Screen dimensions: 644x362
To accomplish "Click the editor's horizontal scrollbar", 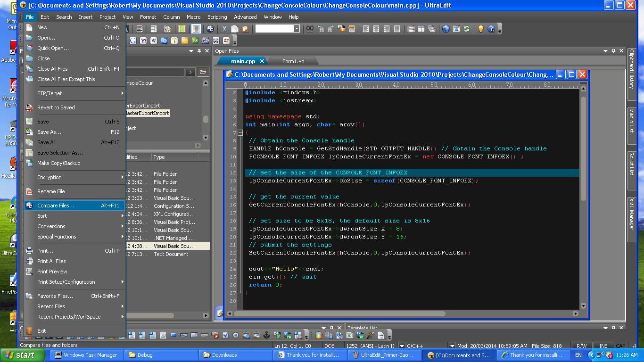I will 339,313.
